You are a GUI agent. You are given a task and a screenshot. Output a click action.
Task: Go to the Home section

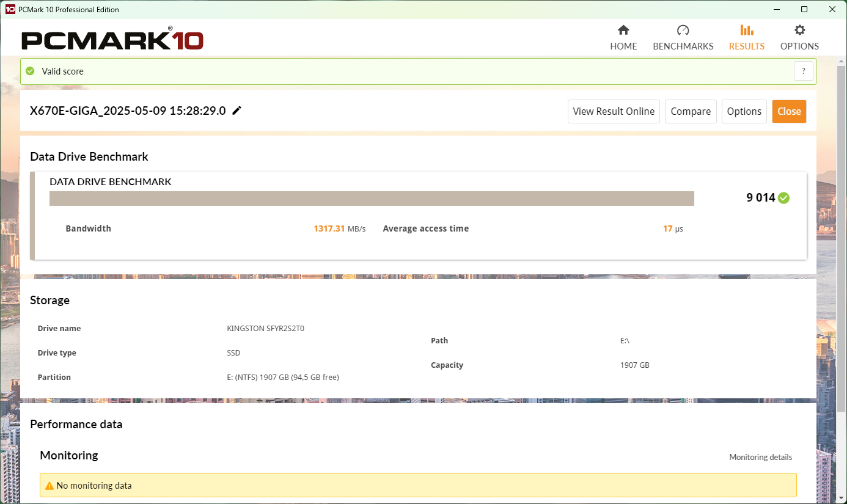[x=623, y=38]
